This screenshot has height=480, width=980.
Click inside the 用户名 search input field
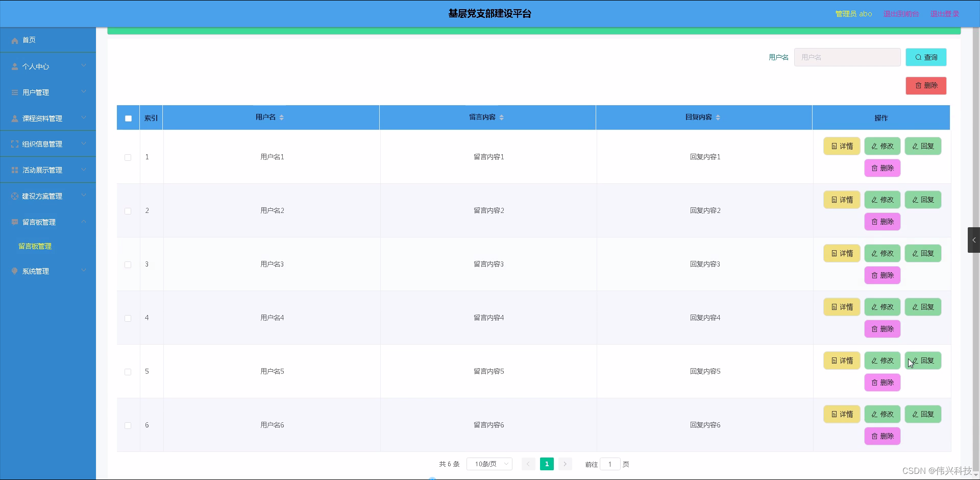(847, 57)
